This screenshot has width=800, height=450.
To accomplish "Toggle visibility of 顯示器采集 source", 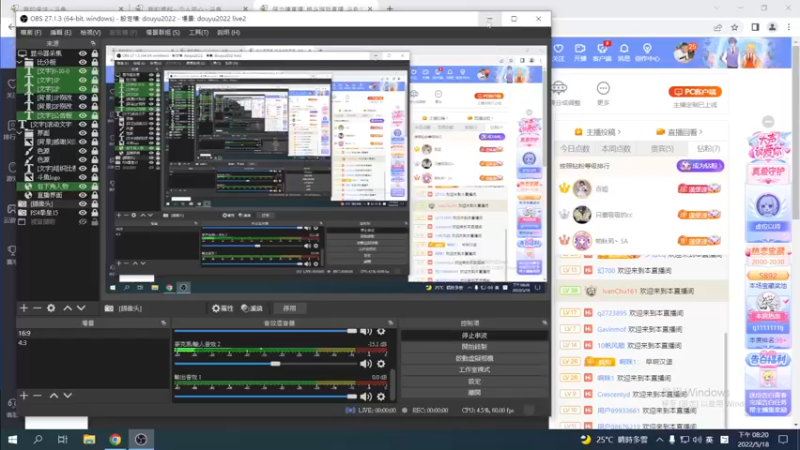I will pyautogui.click(x=83, y=53).
